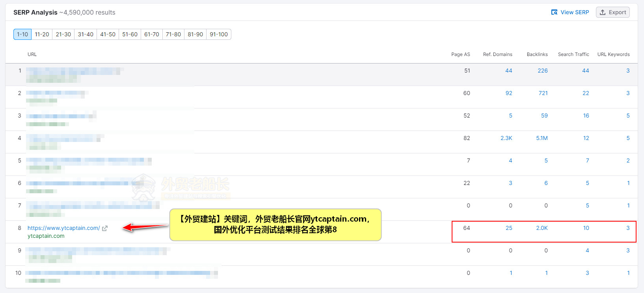
Task: Open the 5.1M backlinks value in row 4
Action: pos(542,138)
